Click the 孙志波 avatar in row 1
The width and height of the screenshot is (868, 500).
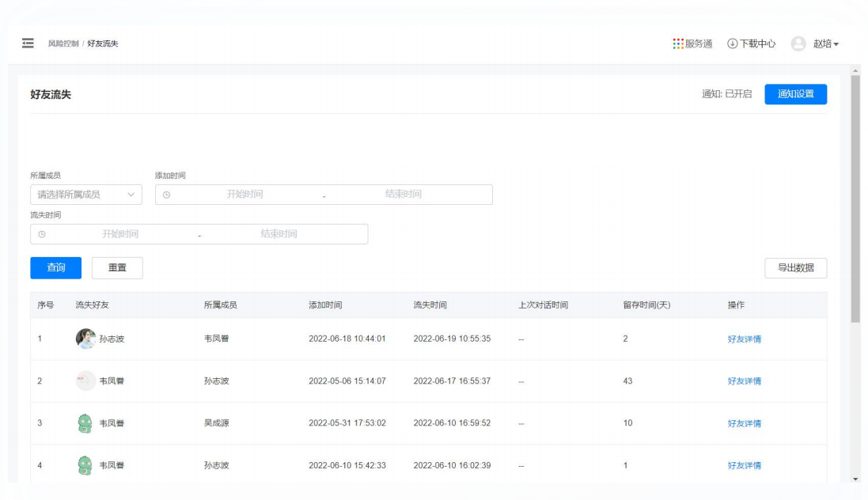pos(85,339)
